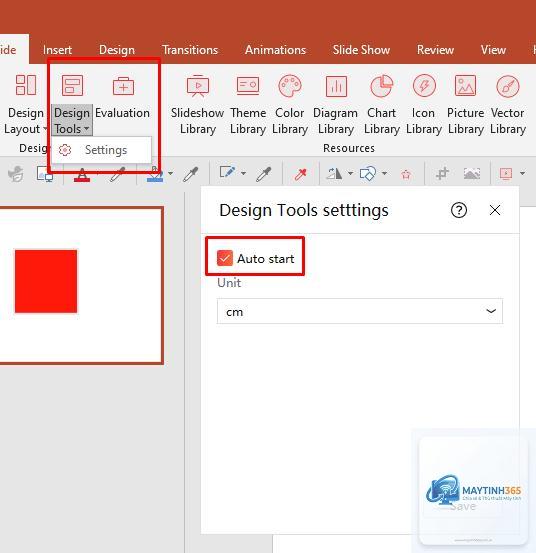Click the crop icon in the toolbar
The width and height of the screenshot is (536, 553).
pos(442,173)
